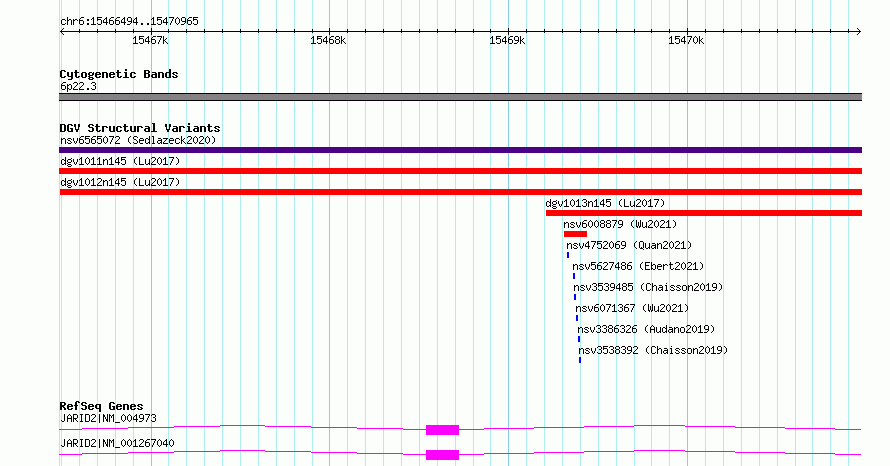This screenshot has width=890, height=466.
Task: Click the 15467k ruler position label
Action: pyautogui.click(x=150, y=40)
